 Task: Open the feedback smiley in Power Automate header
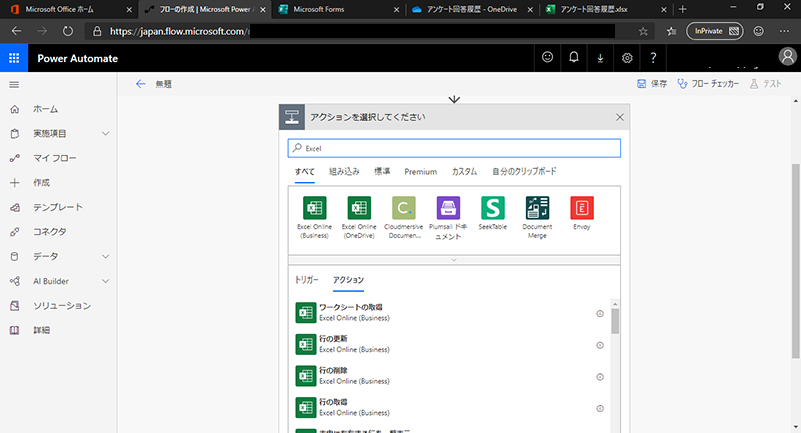click(547, 58)
